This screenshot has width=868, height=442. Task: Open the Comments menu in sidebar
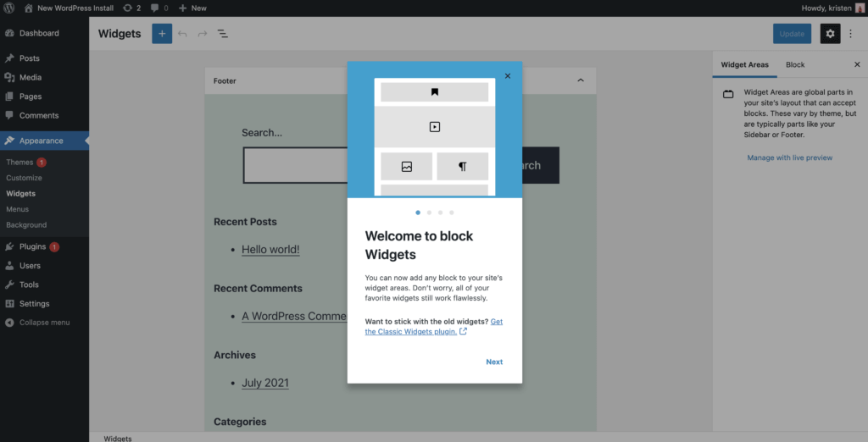coord(44,116)
